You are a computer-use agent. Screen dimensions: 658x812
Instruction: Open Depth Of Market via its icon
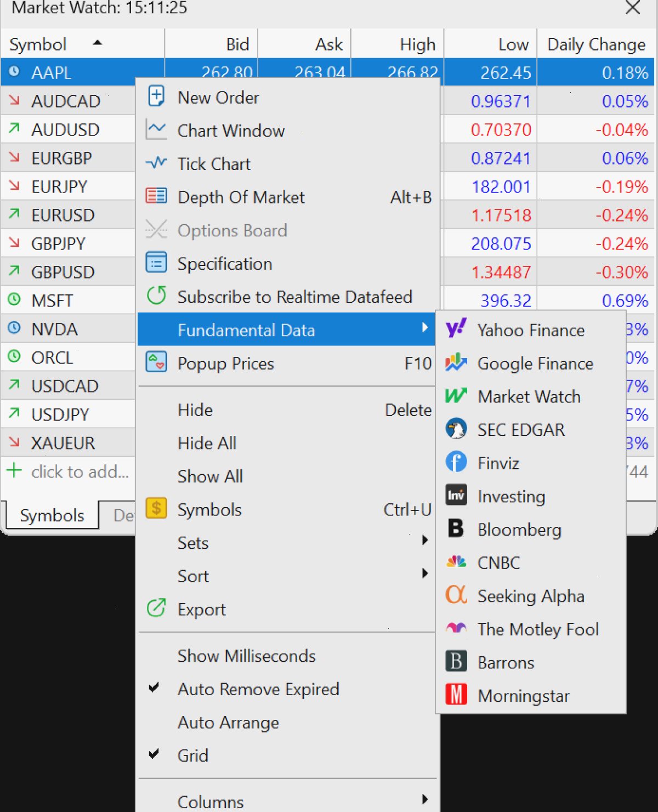pos(156,196)
